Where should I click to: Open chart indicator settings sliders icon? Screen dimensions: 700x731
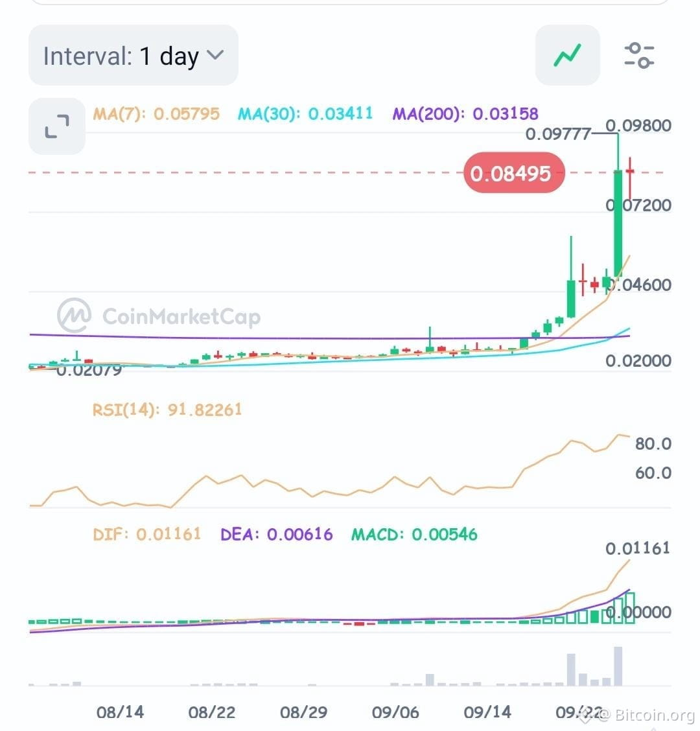[639, 56]
